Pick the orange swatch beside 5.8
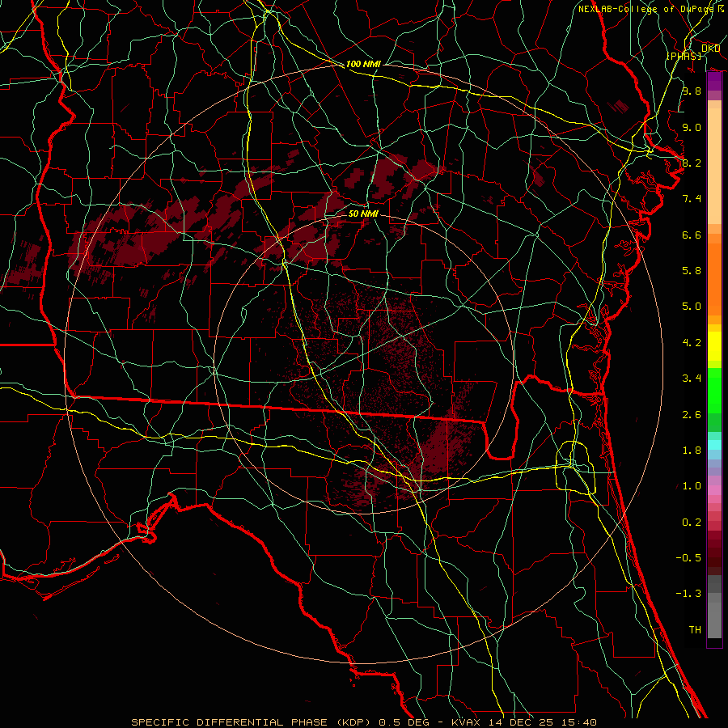Screen dimensions: 728x728 coord(714,270)
